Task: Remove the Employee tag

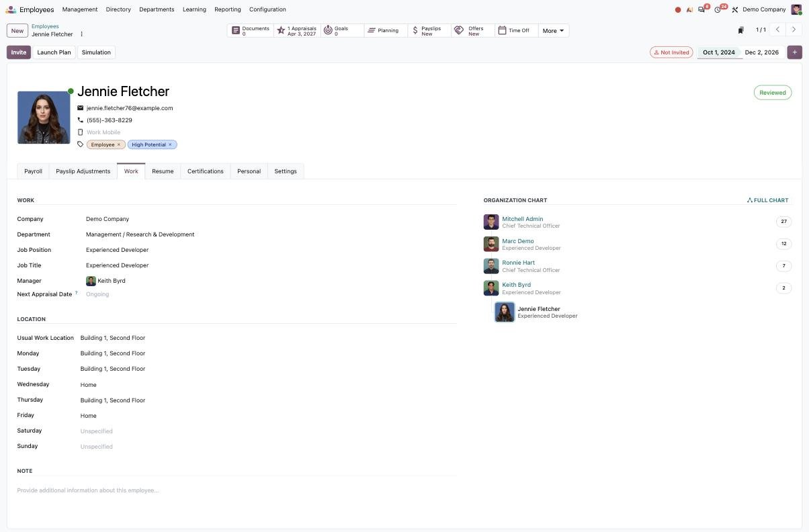Action: point(119,144)
